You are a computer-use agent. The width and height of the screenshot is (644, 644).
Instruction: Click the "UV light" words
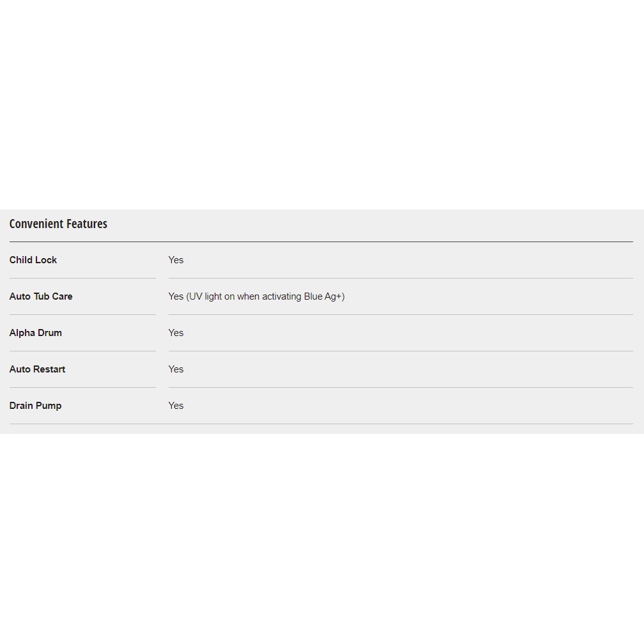(206, 296)
